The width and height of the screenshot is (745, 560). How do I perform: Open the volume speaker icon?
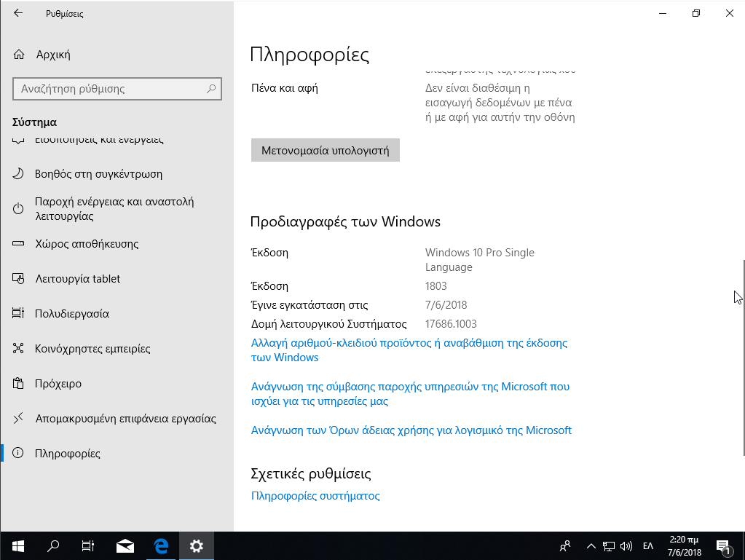click(626, 546)
